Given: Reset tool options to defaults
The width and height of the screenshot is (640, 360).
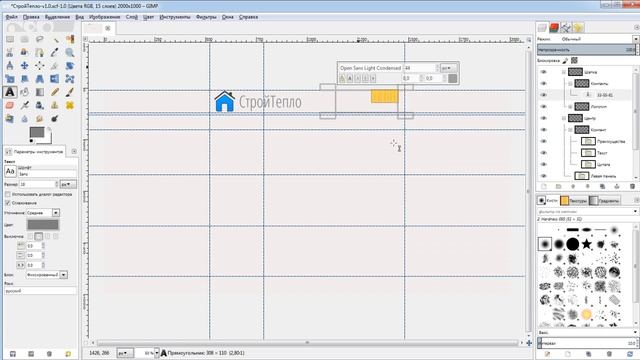Looking at the screenshot, I should [68, 353].
